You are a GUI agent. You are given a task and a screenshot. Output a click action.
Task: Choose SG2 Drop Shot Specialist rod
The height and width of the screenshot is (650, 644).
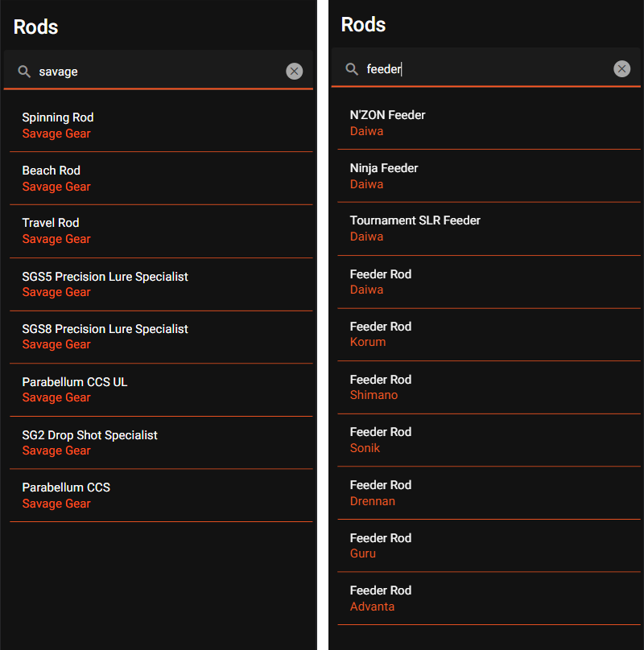coord(161,442)
